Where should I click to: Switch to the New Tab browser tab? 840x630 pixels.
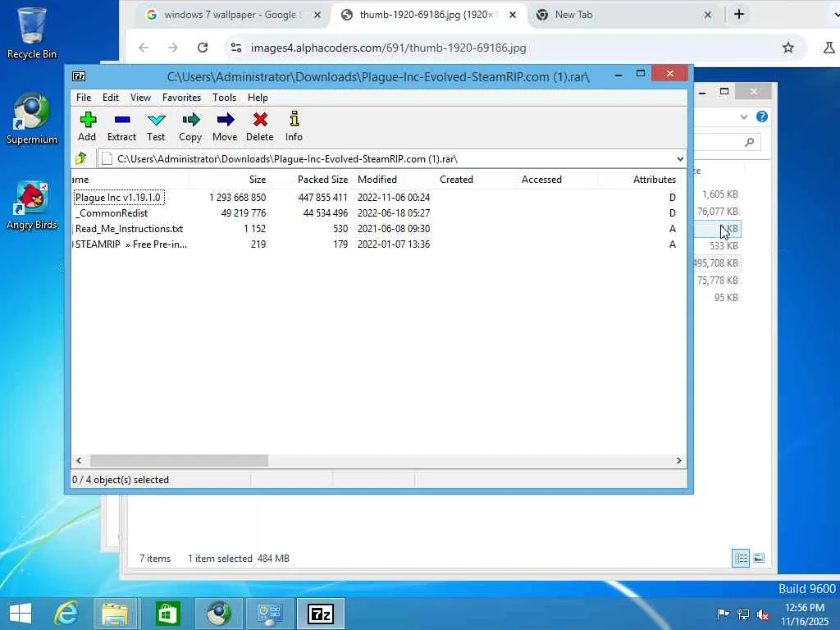tap(624, 15)
